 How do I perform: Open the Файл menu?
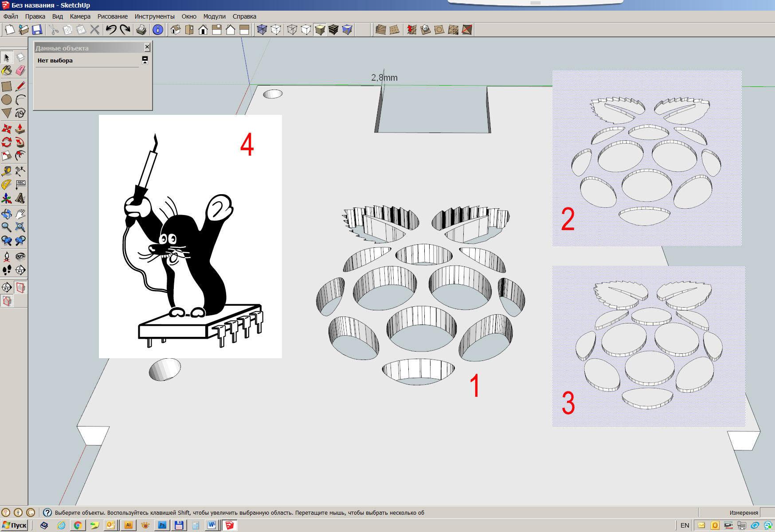[11, 16]
